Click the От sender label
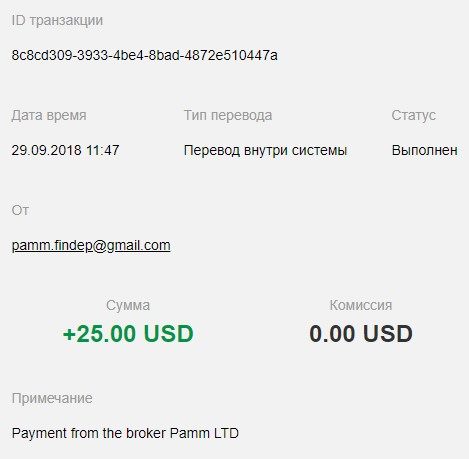The width and height of the screenshot is (469, 459). point(20,210)
